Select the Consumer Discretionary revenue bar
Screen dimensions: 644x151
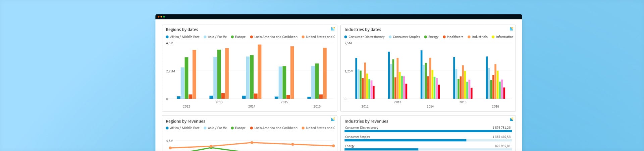(428, 131)
